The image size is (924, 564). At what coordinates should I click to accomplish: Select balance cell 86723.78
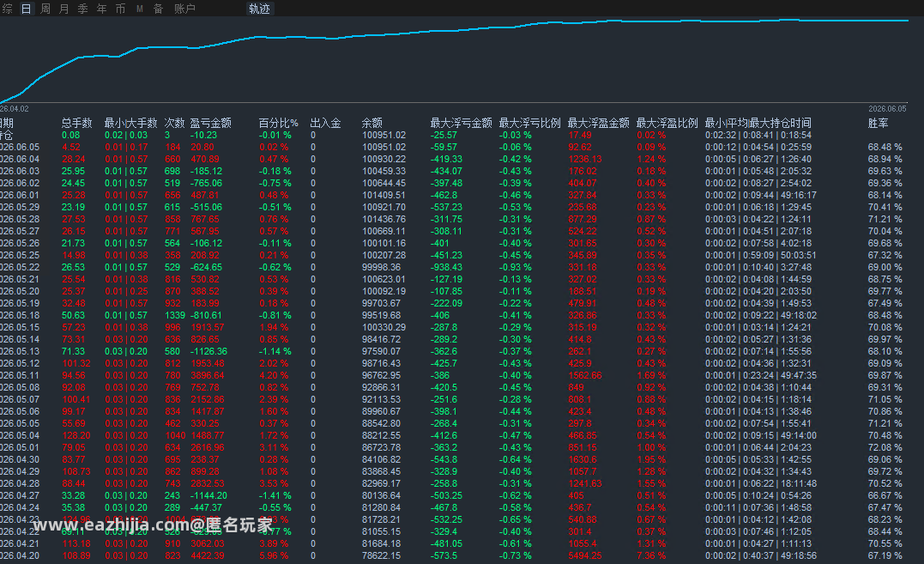(x=381, y=448)
